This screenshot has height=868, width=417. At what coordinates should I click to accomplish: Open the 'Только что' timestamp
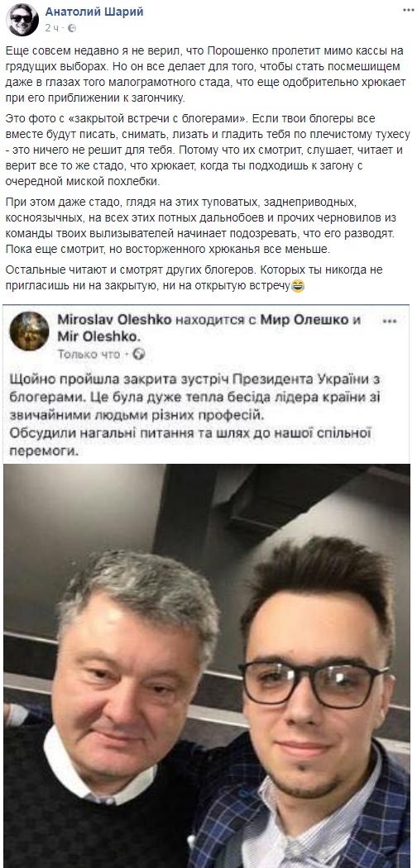88,355
